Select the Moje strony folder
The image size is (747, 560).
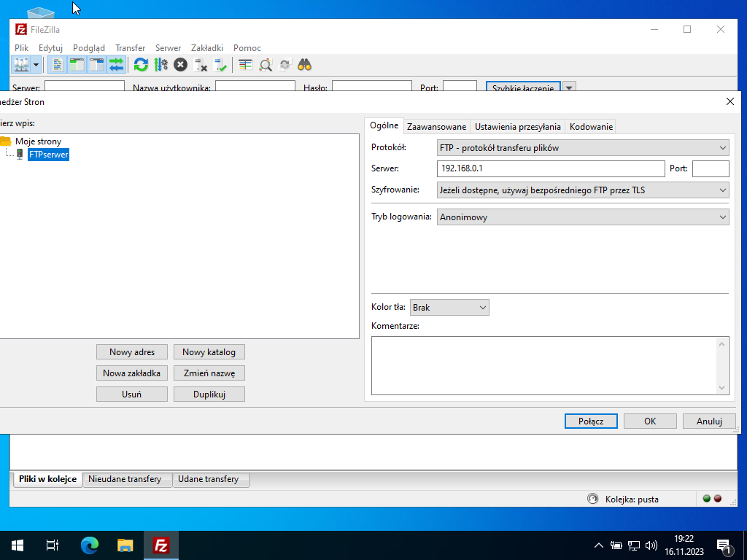tap(38, 141)
